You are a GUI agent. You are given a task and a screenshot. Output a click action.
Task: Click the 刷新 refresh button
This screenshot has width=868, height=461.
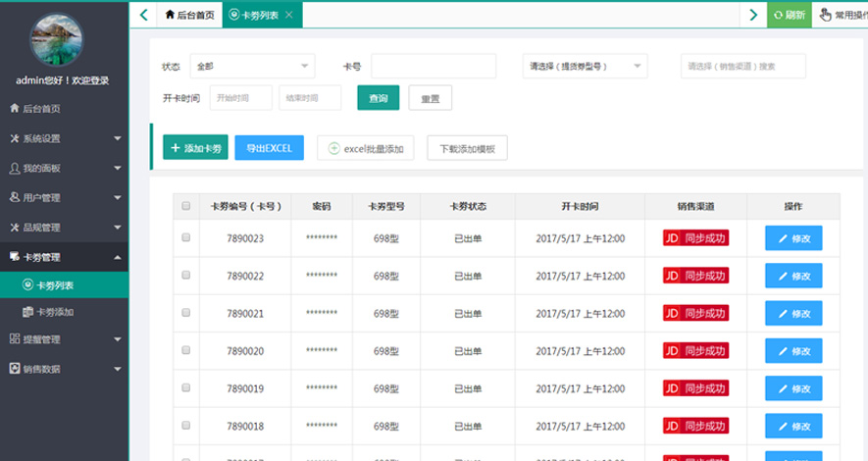(x=790, y=15)
